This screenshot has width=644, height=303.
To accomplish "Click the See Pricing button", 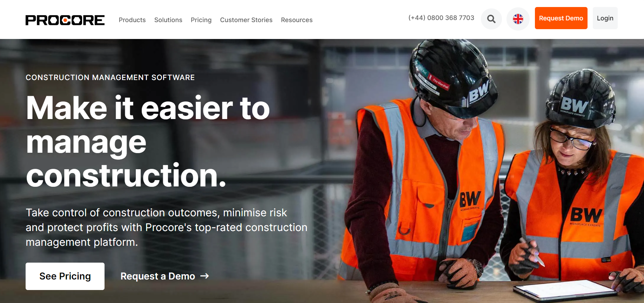I will click(x=65, y=276).
